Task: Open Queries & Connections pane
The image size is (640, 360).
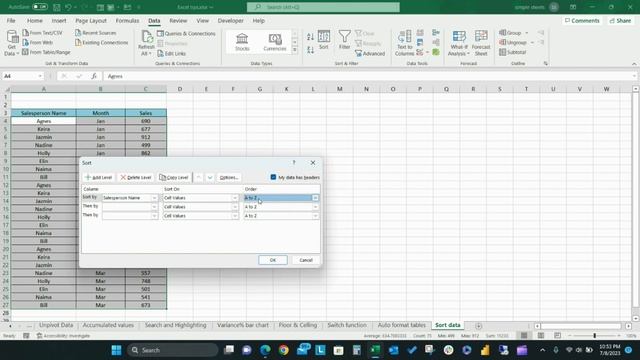Action: [186, 33]
